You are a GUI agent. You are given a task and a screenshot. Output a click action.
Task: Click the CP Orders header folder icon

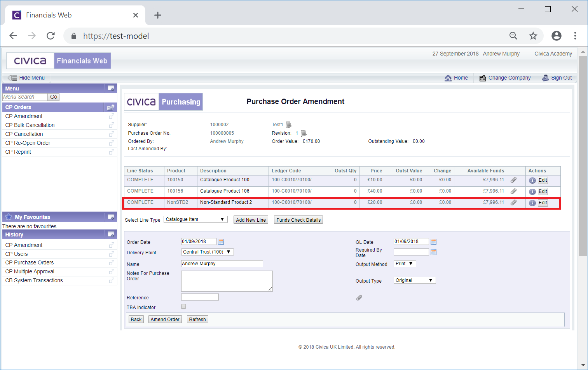[x=111, y=107]
